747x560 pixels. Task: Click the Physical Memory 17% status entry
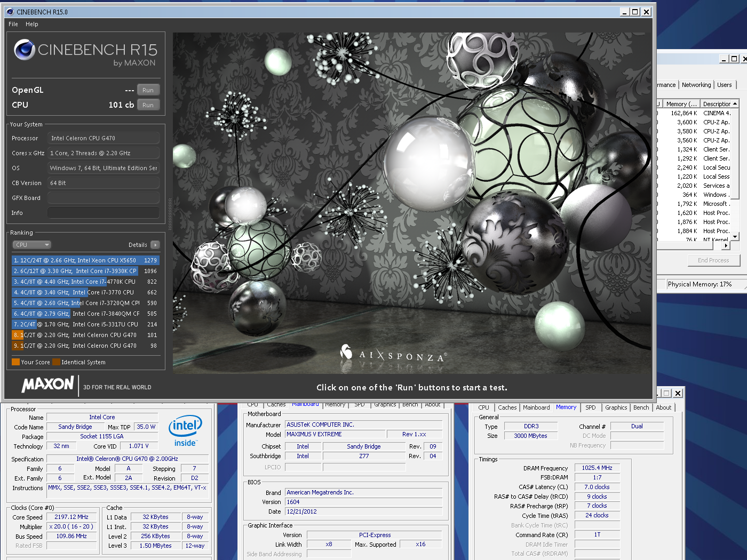[x=700, y=284]
